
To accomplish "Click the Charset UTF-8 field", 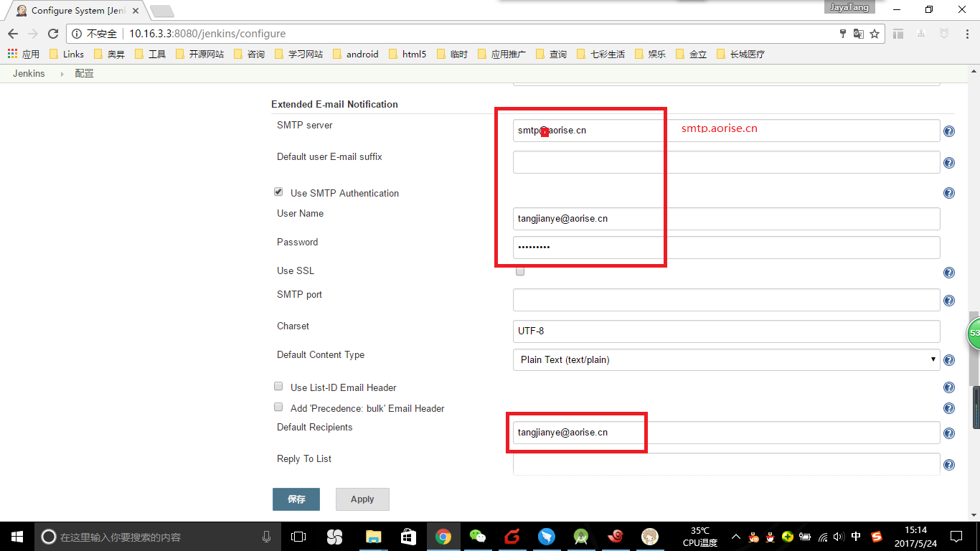I will pos(726,331).
